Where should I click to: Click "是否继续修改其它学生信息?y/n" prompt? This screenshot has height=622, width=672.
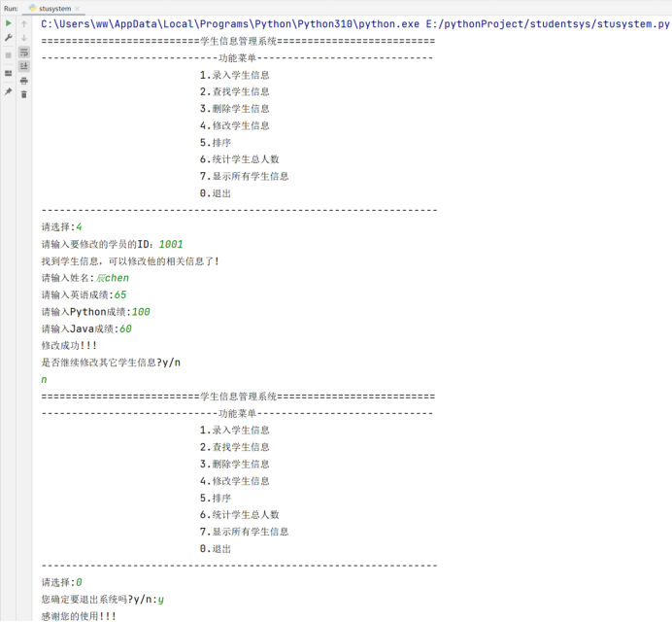[111, 363]
